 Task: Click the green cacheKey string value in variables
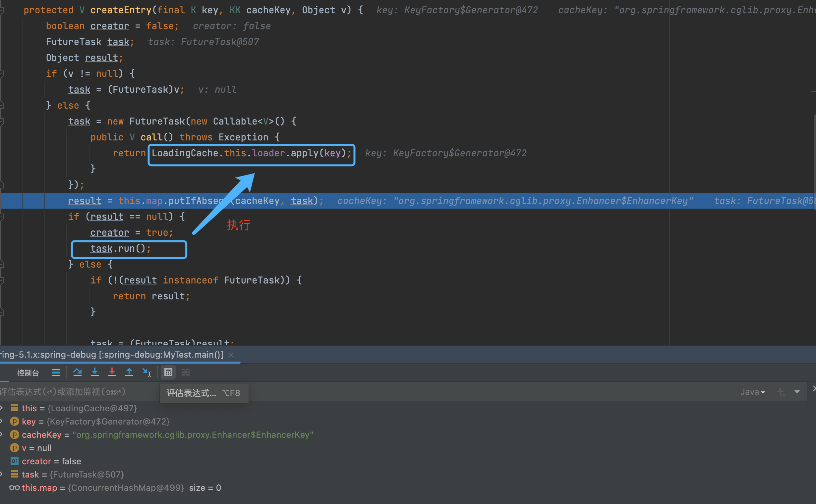coord(193,435)
